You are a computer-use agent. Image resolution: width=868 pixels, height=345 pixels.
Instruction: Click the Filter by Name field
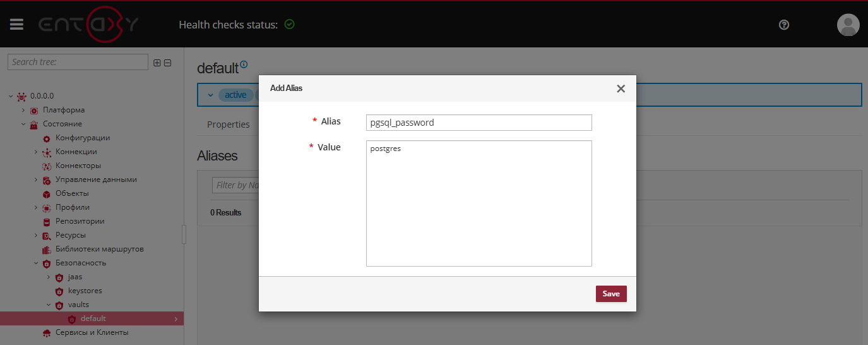point(235,185)
